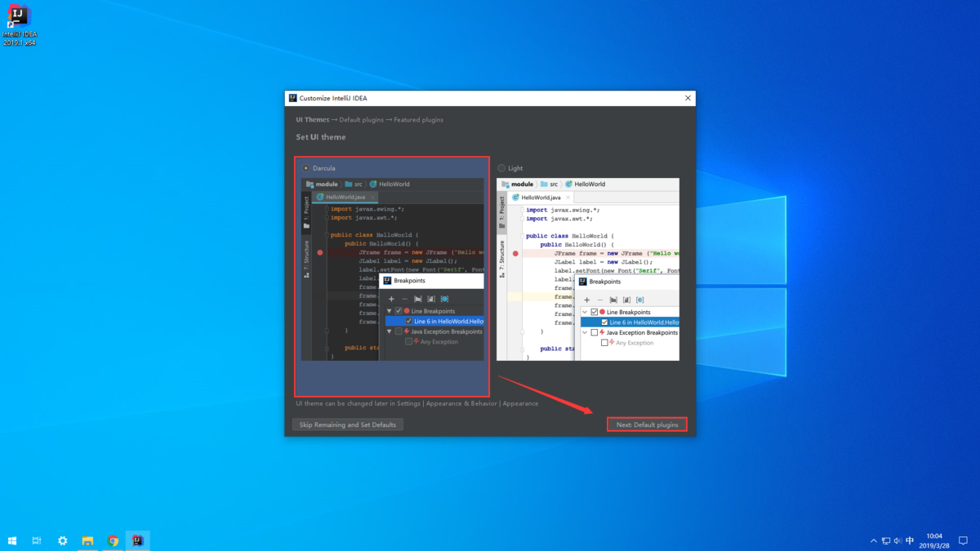
Task: Open Task View from the taskbar
Action: coord(37,540)
